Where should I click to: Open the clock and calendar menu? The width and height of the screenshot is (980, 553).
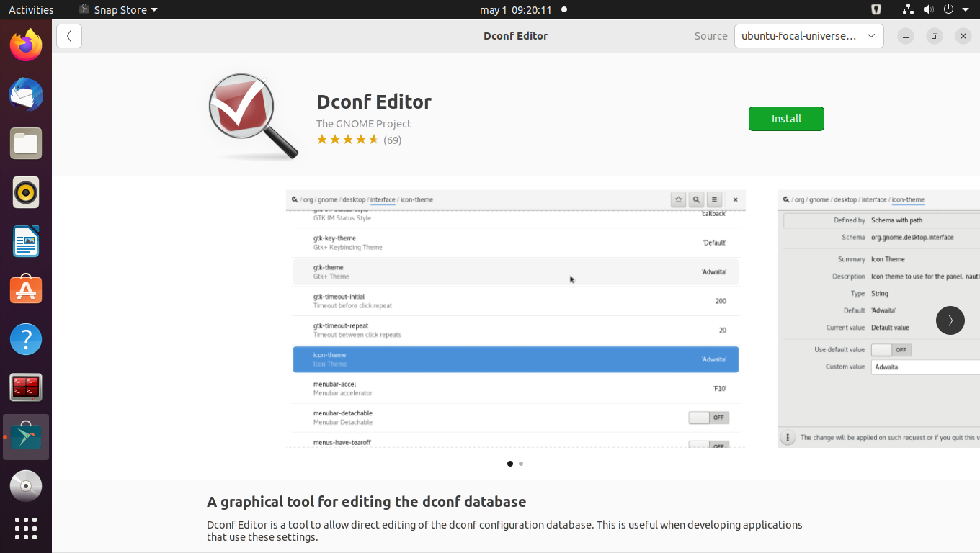(x=516, y=9)
